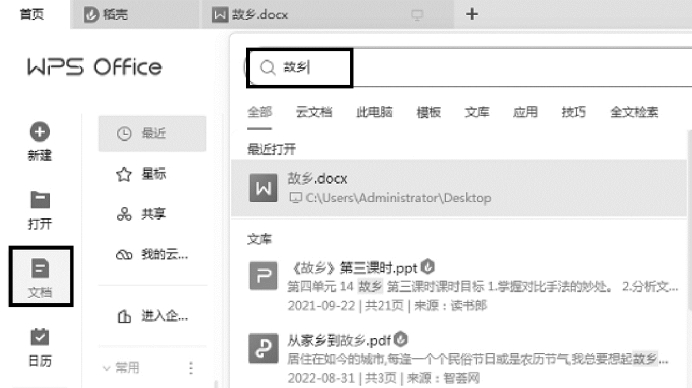Click the 稻壳 tab logo icon

point(91,15)
